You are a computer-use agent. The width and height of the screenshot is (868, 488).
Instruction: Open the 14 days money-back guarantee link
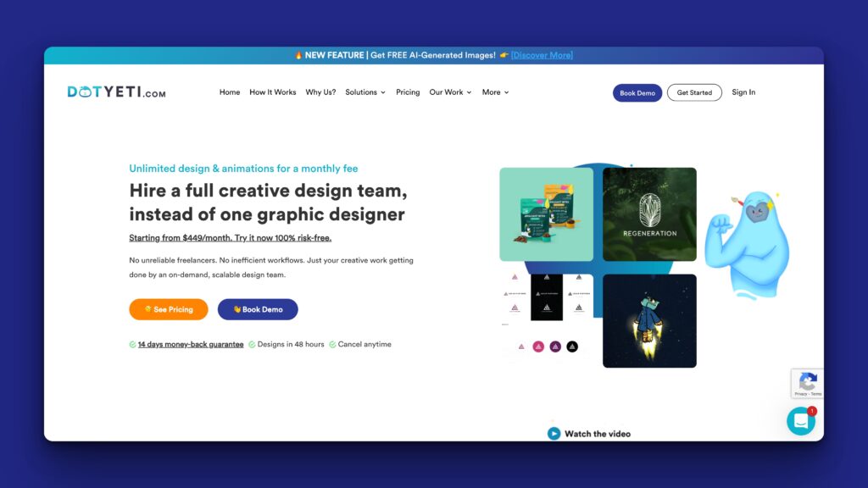tap(191, 344)
